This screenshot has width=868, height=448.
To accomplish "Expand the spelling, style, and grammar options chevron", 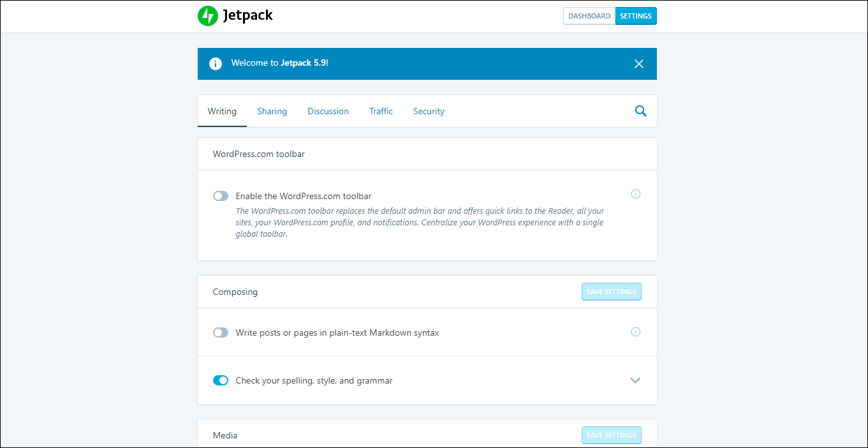I will pyautogui.click(x=635, y=380).
